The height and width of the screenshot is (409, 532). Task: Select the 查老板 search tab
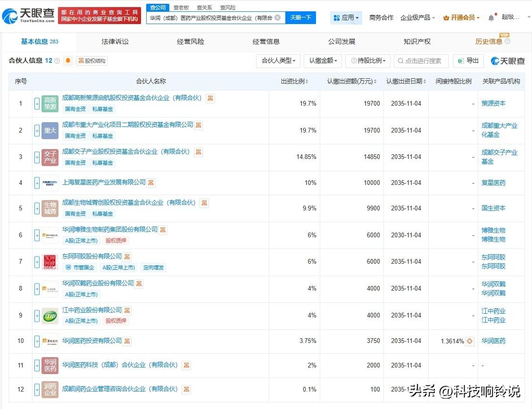pos(181,7)
